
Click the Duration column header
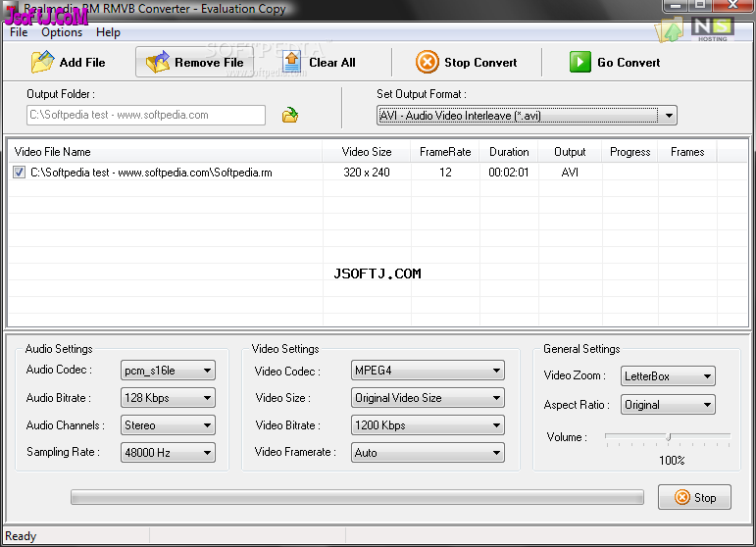coord(509,152)
